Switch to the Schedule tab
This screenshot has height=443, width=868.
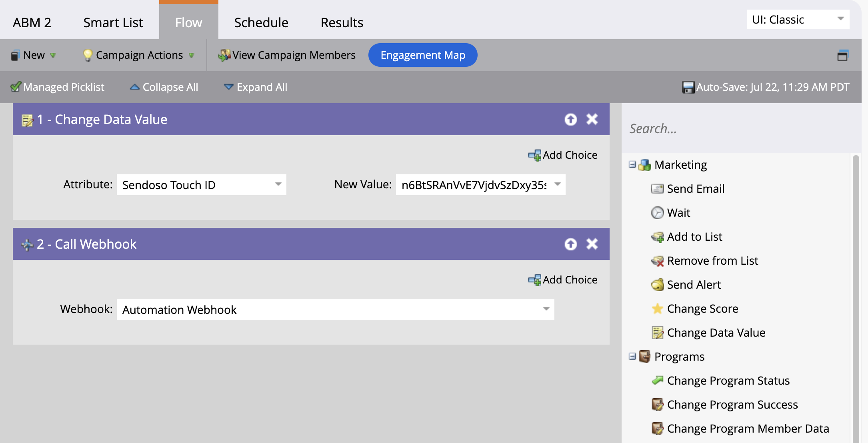(x=261, y=22)
